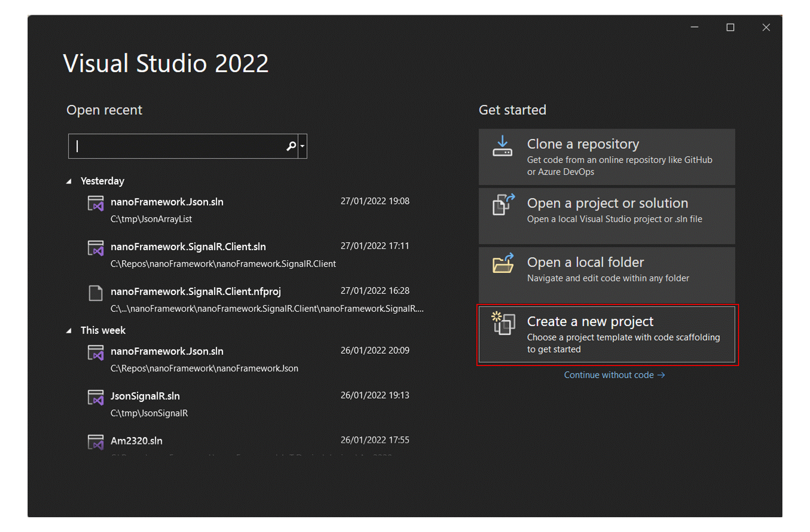Start Create a new project
This screenshot has height=532, width=810.
(x=607, y=334)
